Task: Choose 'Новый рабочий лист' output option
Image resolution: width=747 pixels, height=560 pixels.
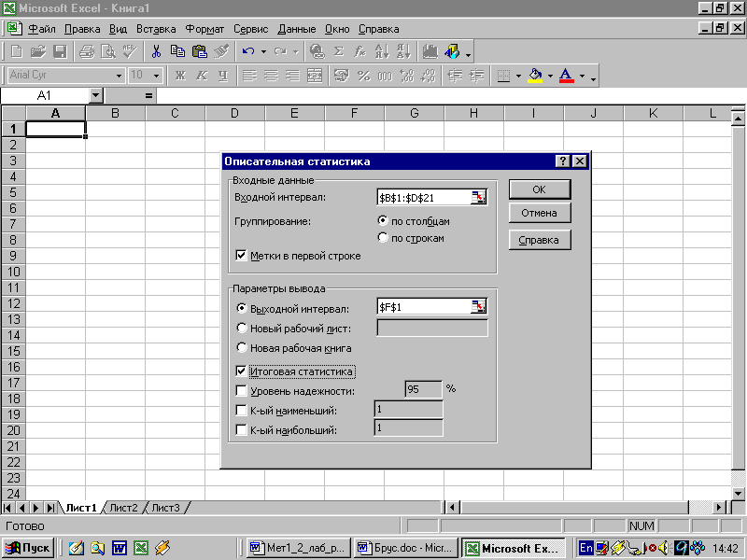Action: tap(242, 329)
